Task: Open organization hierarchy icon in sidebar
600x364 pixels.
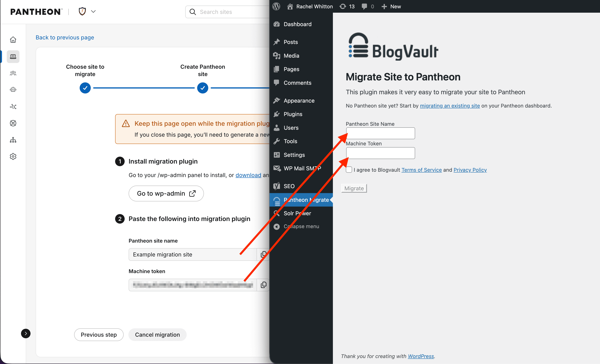Action: click(x=13, y=140)
